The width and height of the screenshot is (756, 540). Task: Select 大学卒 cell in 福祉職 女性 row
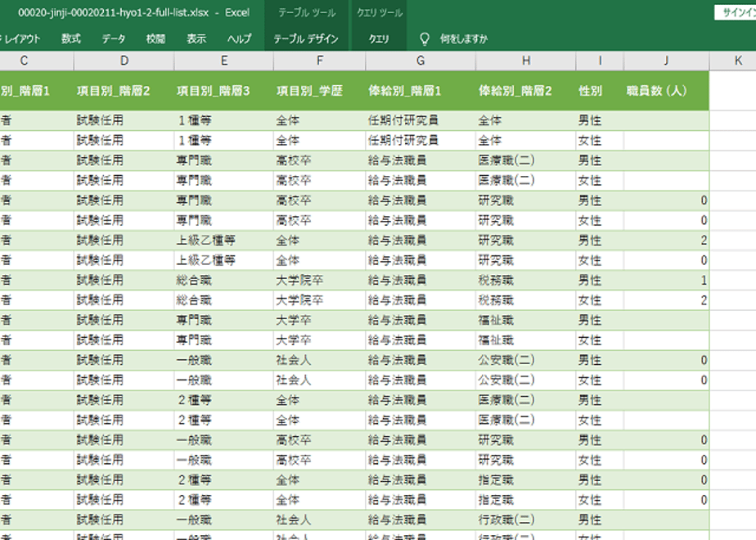click(320, 340)
